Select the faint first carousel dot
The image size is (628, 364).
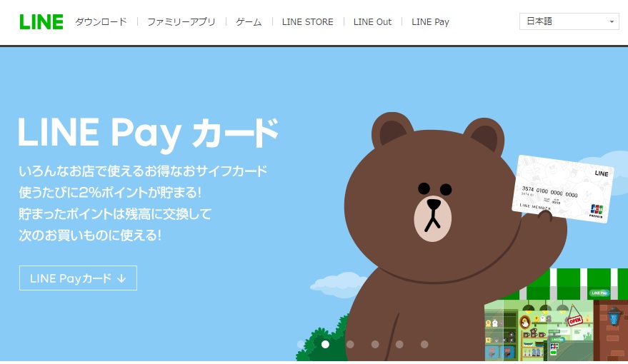pyautogui.click(x=301, y=344)
